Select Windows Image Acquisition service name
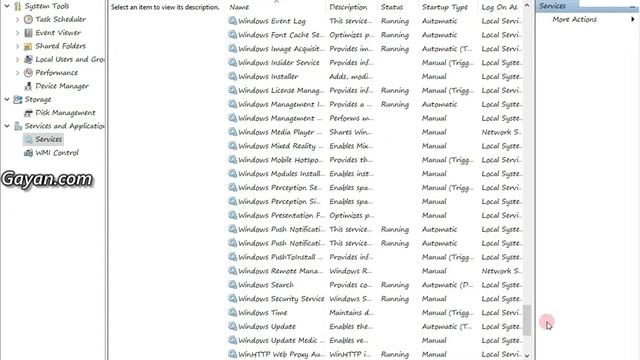This screenshot has width=640, height=360. [x=281, y=49]
